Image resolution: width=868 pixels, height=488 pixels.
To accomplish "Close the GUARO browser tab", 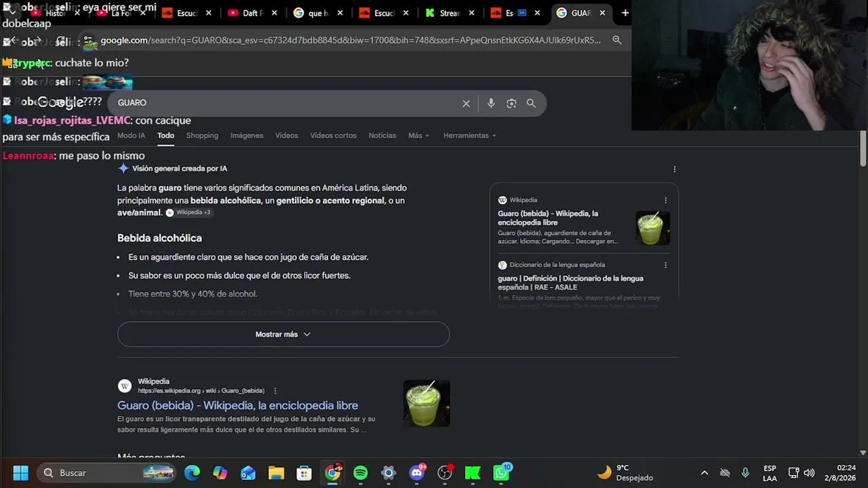I will [x=602, y=13].
